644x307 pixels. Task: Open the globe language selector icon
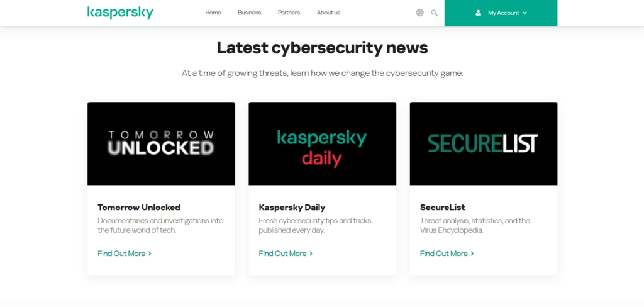419,13
